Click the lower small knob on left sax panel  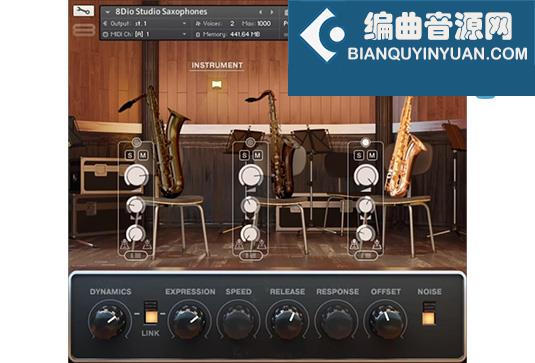(x=135, y=234)
